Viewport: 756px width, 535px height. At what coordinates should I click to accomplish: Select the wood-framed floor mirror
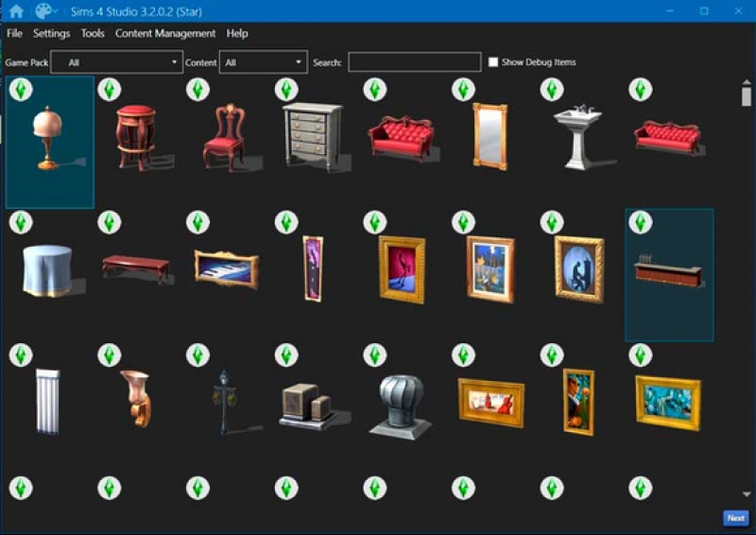(x=490, y=136)
